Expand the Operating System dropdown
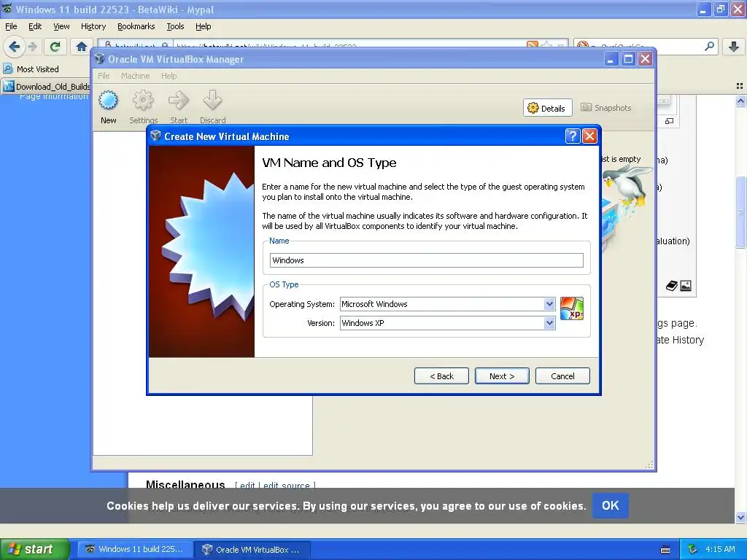This screenshot has height=560, width=747. [549, 304]
